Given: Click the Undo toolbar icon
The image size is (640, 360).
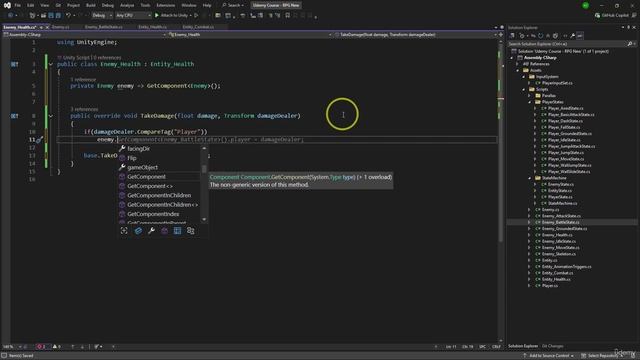Looking at the screenshot, I should pos(68,16).
